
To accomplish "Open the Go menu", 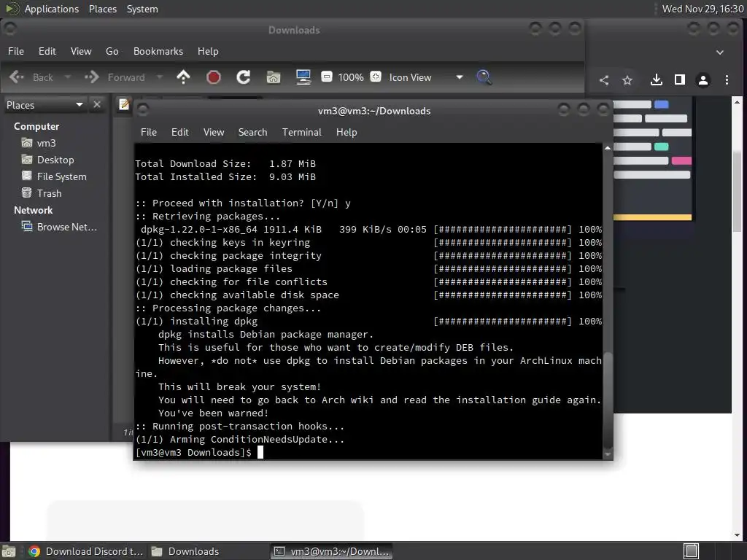I will [112, 51].
